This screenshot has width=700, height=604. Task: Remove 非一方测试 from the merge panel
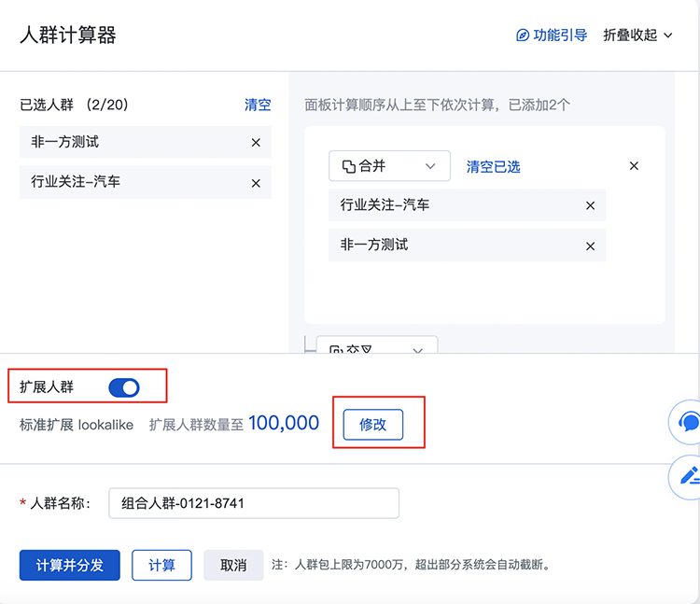[x=590, y=246]
